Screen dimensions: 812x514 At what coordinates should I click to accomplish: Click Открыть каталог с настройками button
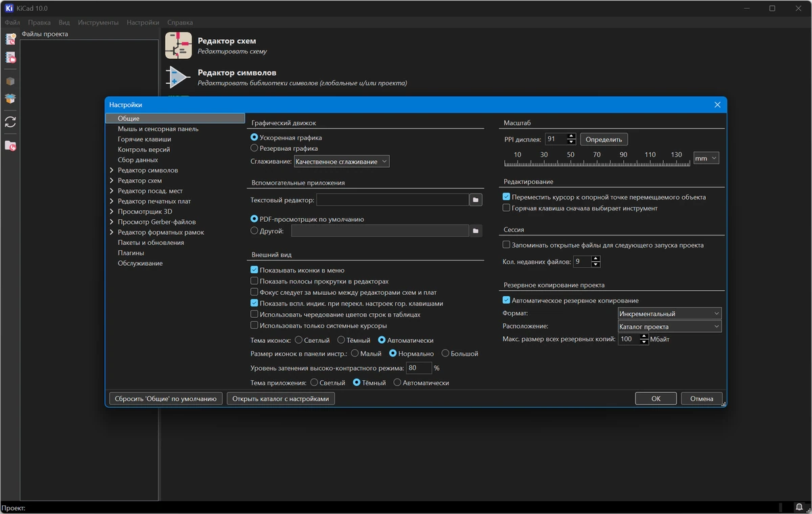coord(281,398)
